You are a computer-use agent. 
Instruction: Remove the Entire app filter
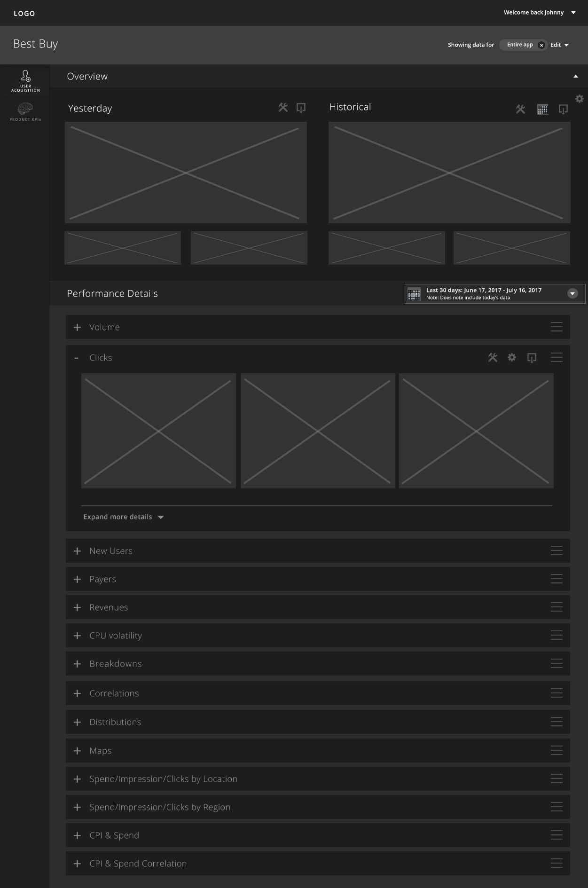click(x=541, y=45)
